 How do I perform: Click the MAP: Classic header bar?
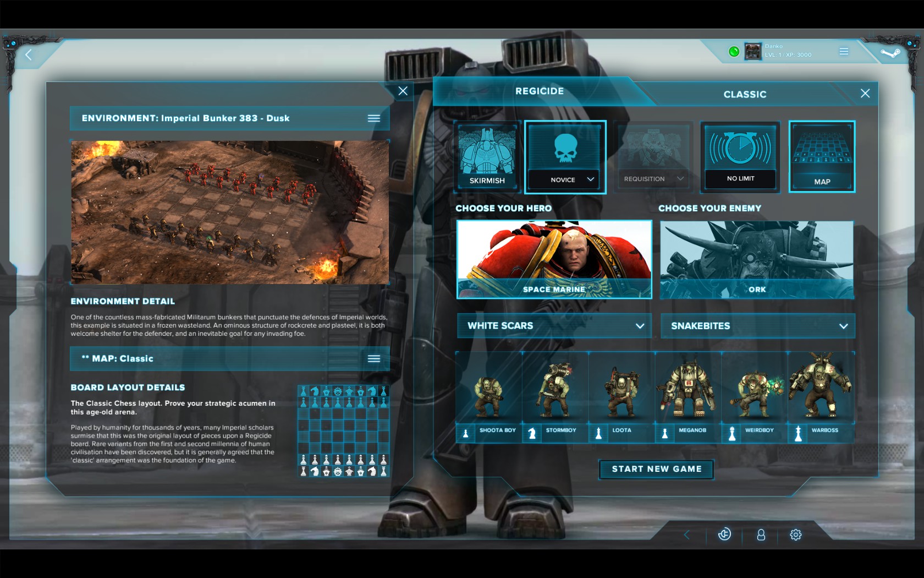point(230,359)
